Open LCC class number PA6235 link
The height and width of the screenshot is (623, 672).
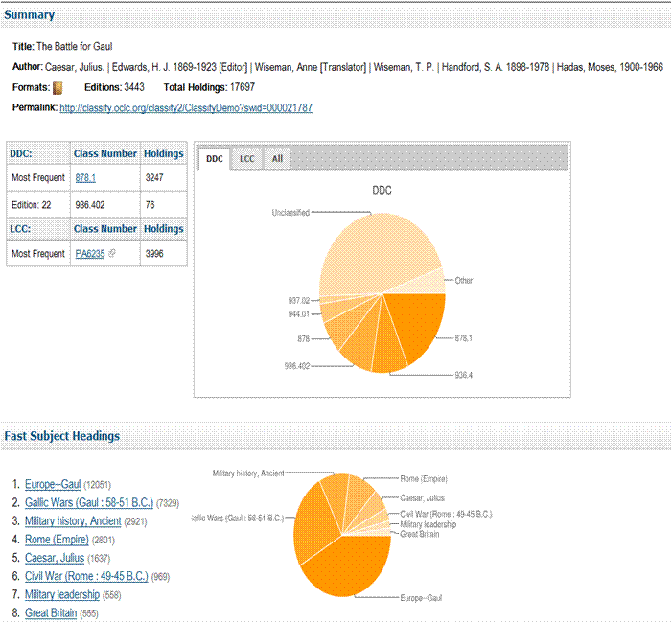90,254
